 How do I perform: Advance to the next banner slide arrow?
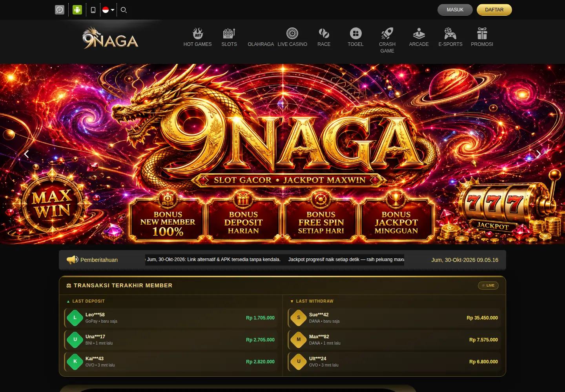point(539,154)
